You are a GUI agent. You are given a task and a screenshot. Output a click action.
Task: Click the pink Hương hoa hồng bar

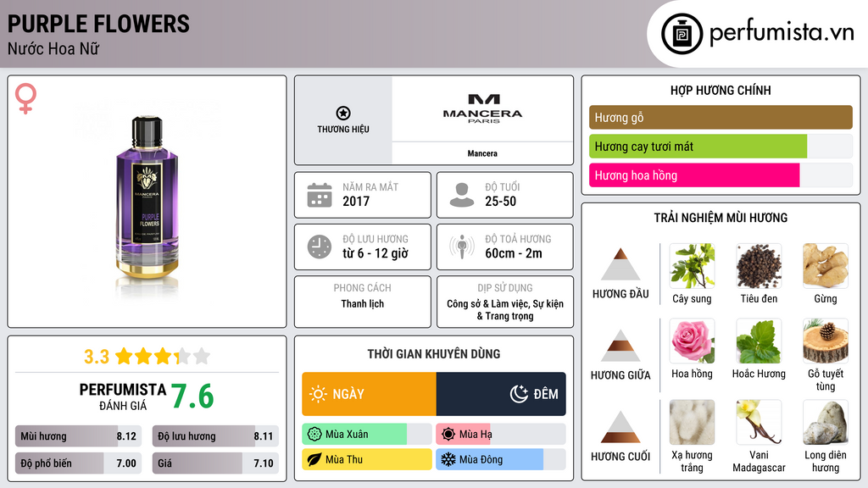694,175
